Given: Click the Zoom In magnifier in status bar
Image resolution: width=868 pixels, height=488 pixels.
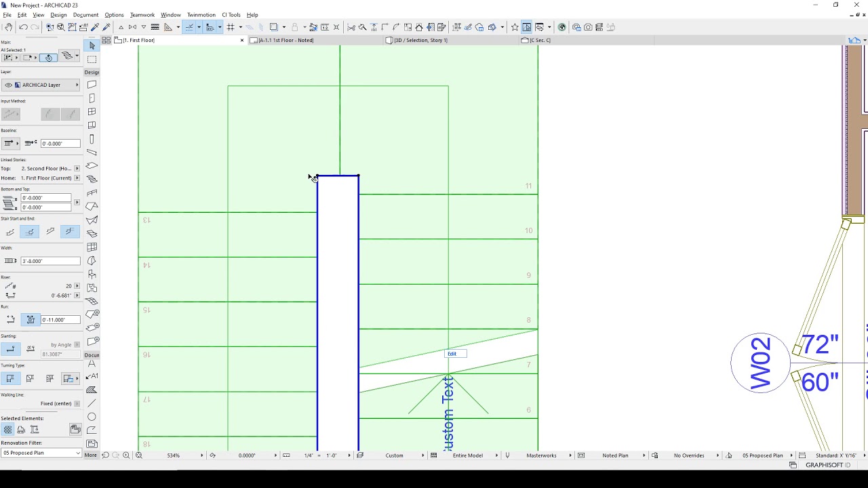Looking at the screenshot, I should (x=126, y=455).
